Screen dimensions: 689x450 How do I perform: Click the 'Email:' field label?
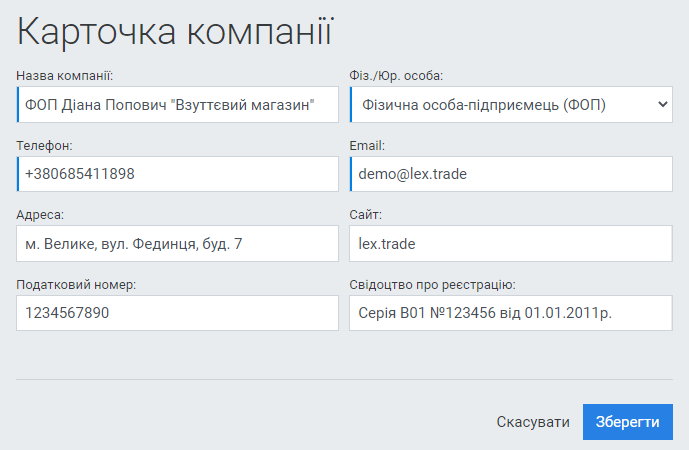pyautogui.click(x=367, y=146)
